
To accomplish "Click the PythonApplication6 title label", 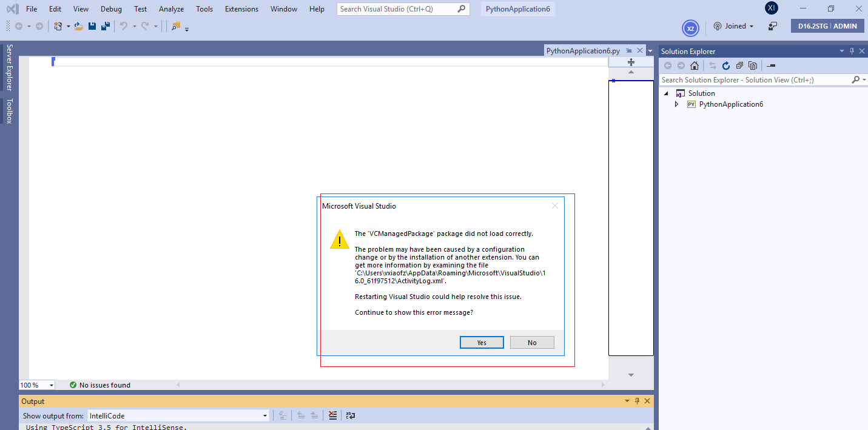I will (519, 9).
